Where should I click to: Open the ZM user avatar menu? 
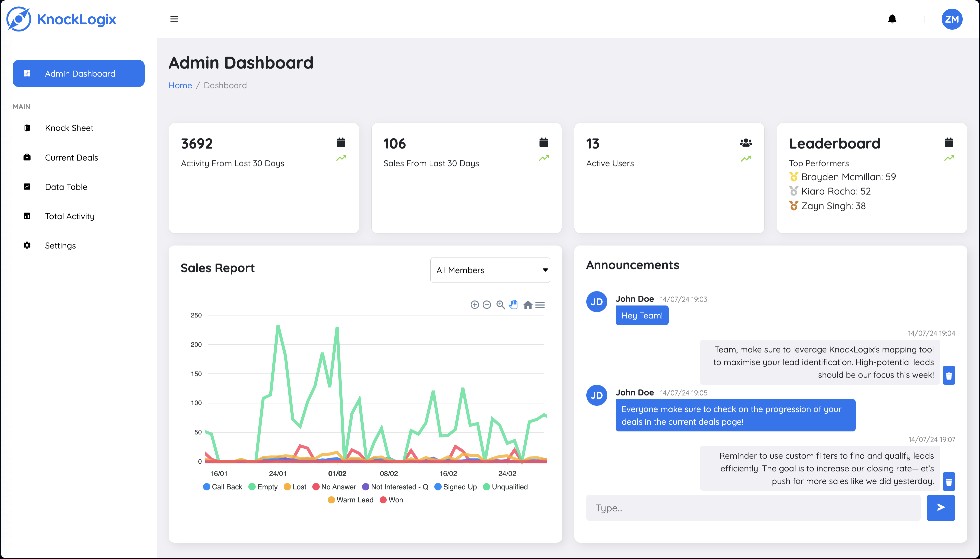952,19
